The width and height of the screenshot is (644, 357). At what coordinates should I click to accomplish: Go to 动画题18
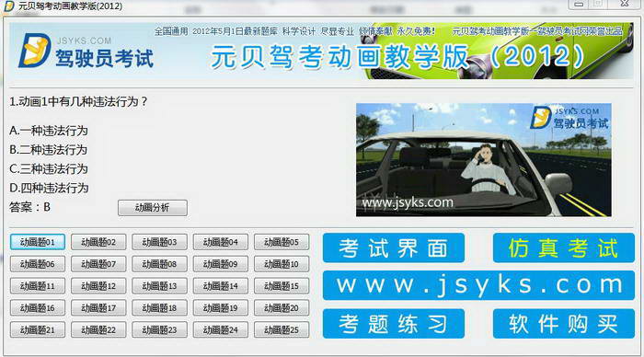(x=159, y=307)
